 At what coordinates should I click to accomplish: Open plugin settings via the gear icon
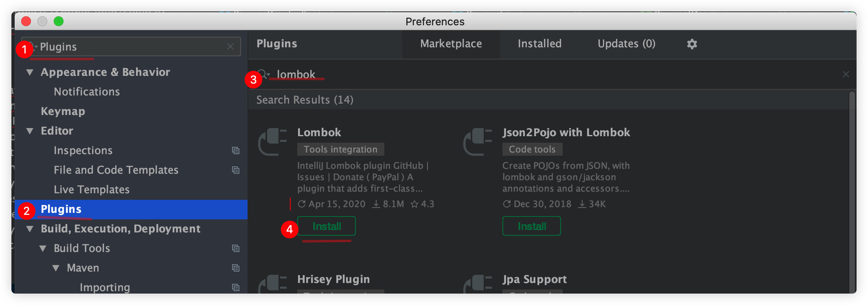691,44
